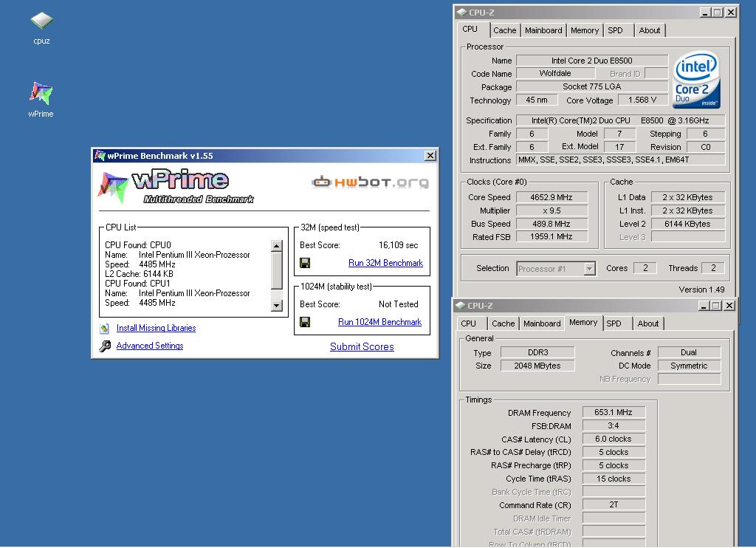Open the wPrime desktop icon
Screen dimensions: 756x548
pos(41,100)
